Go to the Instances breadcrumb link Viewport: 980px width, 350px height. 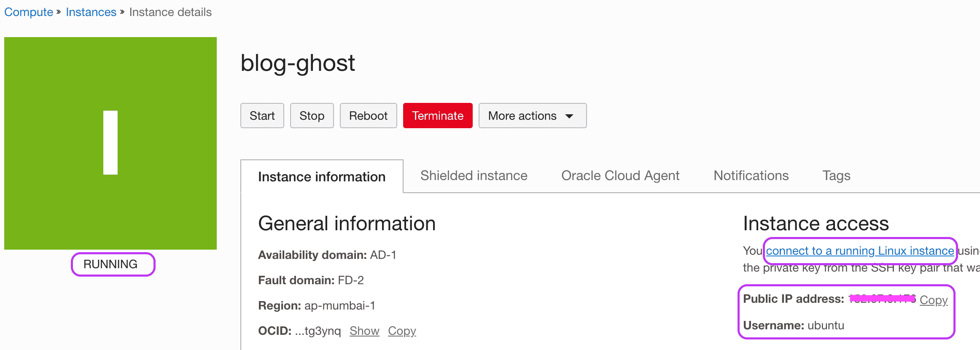(x=91, y=12)
